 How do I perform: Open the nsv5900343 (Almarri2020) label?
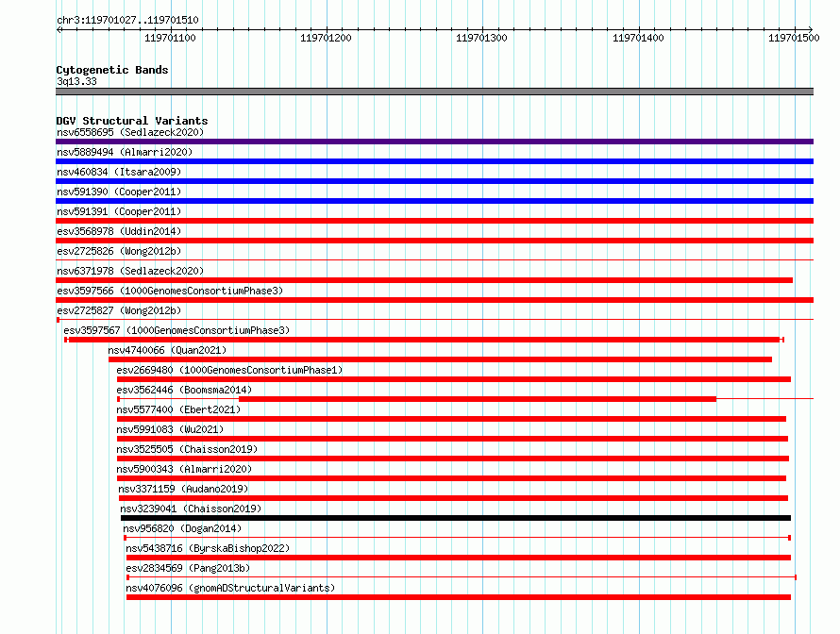pos(184,469)
